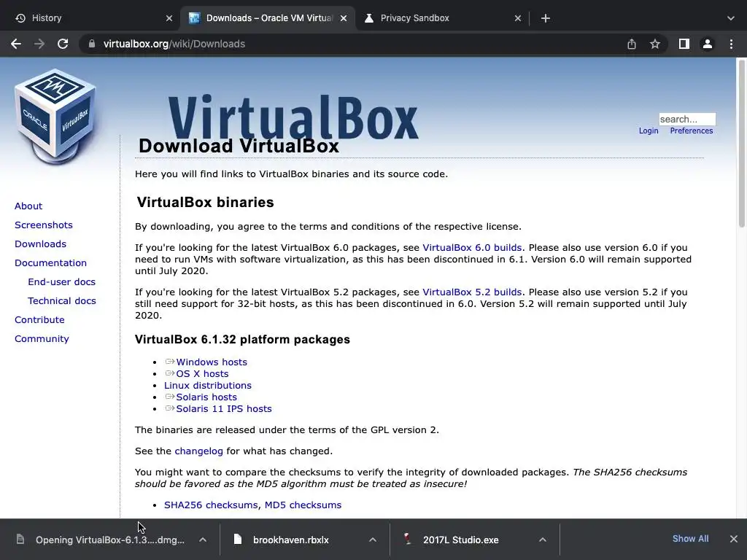Viewport: 747px width, 560px height.
Task: Open Technical docs in the sidebar
Action: click(x=61, y=301)
